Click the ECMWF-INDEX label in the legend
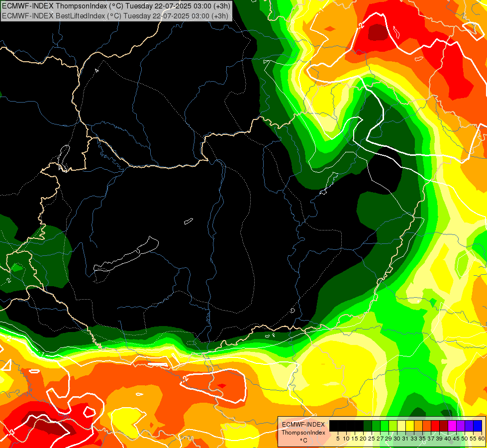Image resolution: width=487 pixels, height=448 pixels. coord(303,425)
